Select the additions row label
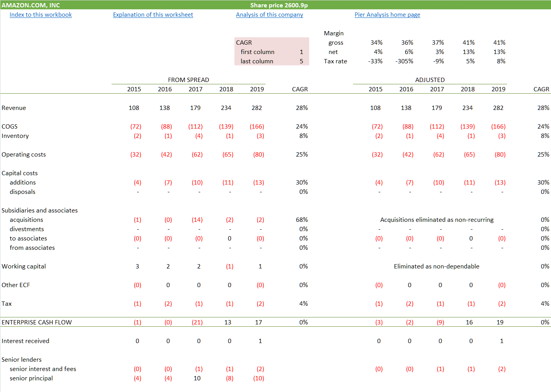This screenshot has width=551, height=392. tap(23, 183)
